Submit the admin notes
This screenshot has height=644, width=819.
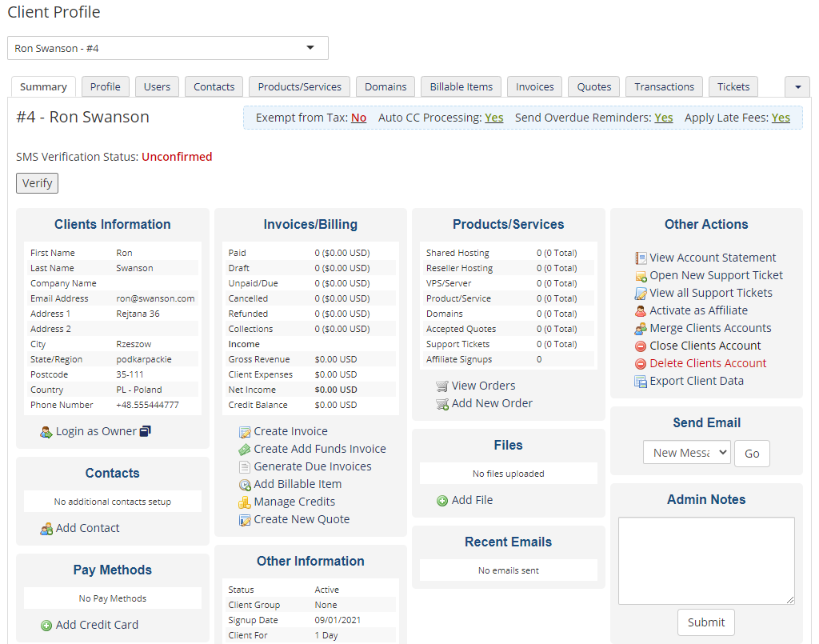705,622
